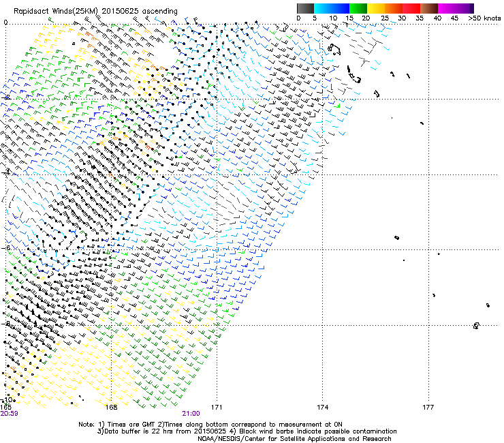
Task: Click the '168' longitude label
Action: pos(111,407)
